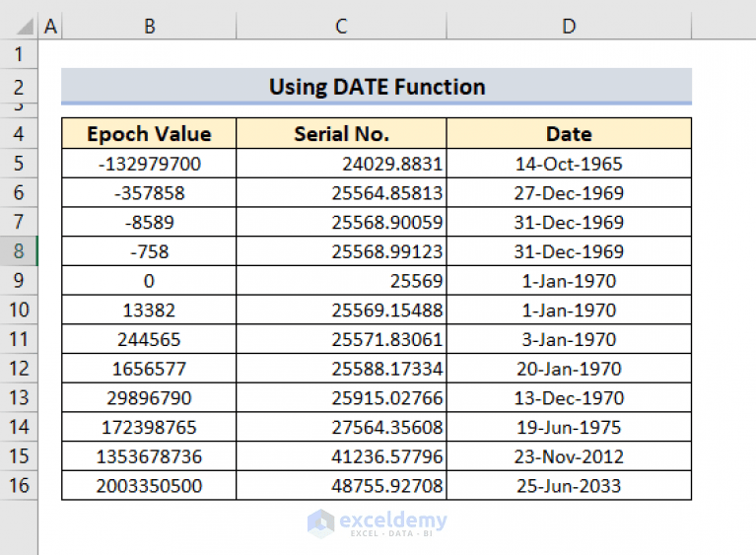Image resolution: width=756 pixels, height=555 pixels.
Task: Select cell with 172398765
Action: tap(149, 427)
